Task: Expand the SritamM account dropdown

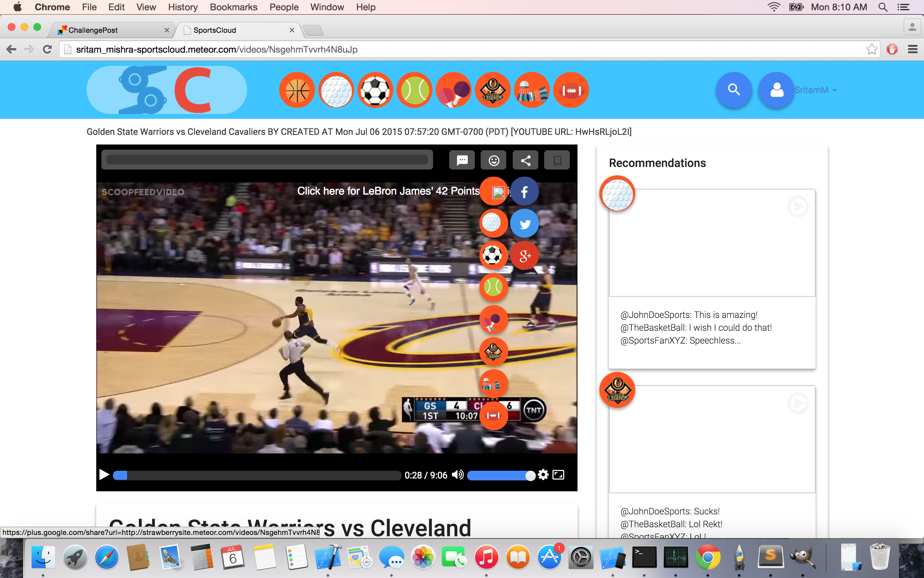Action: (816, 90)
